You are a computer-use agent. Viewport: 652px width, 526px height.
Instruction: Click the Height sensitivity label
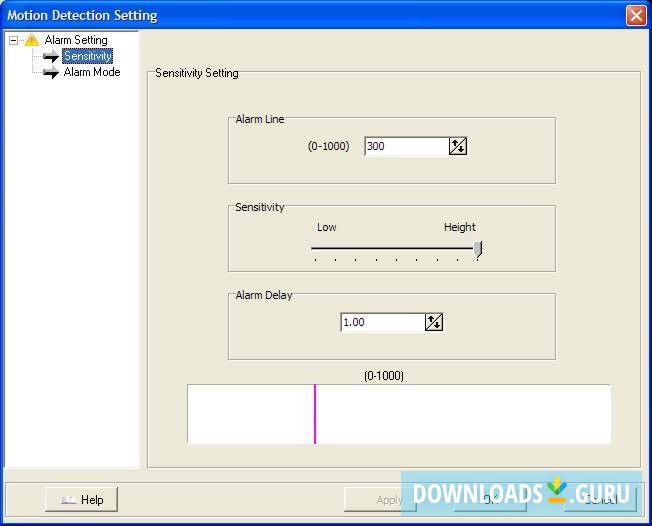click(459, 227)
